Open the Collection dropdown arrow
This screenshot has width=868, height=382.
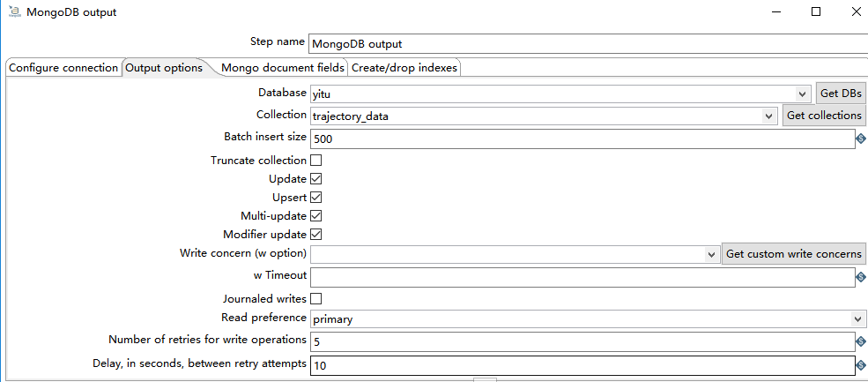coord(768,116)
